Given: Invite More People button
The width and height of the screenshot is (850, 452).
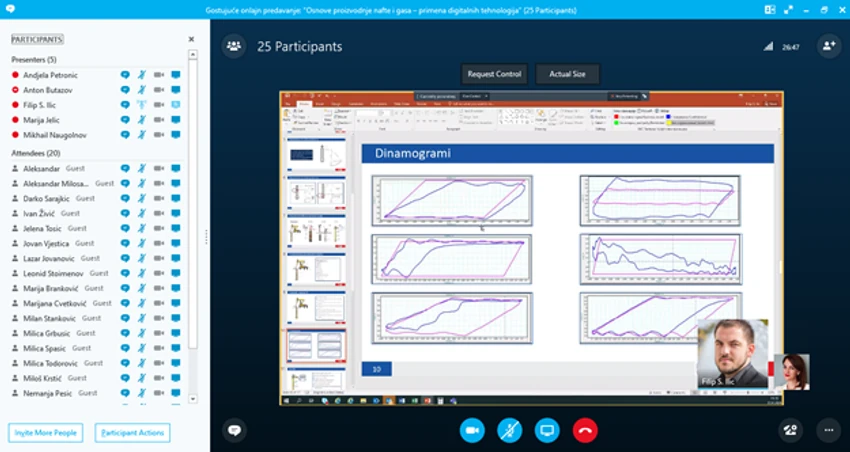Looking at the screenshot, I should tap(46, 433).
